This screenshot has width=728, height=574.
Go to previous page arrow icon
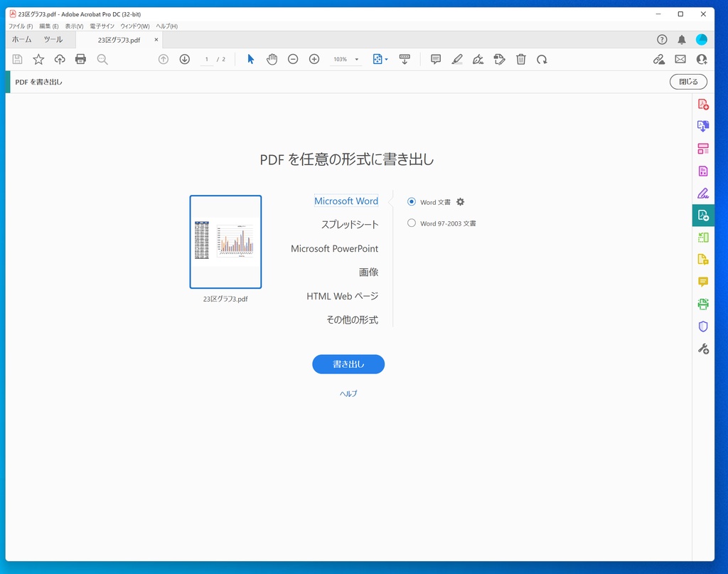164,60
